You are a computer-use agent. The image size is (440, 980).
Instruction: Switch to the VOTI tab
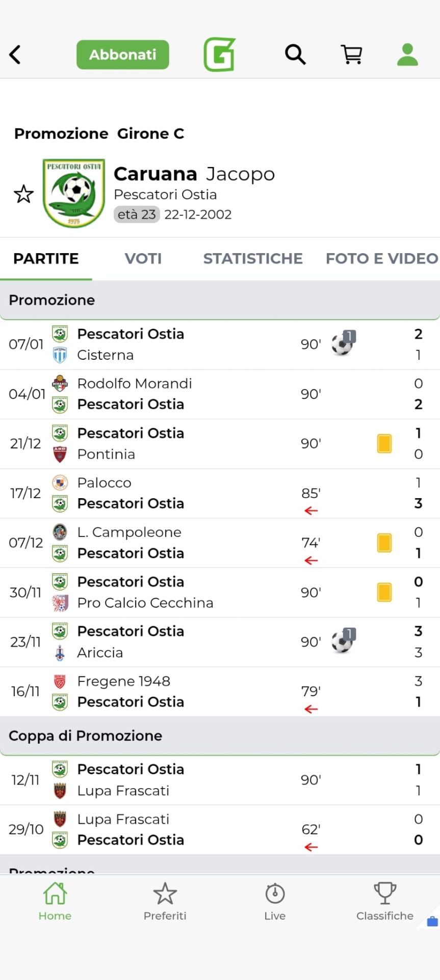tap(143, 259)
